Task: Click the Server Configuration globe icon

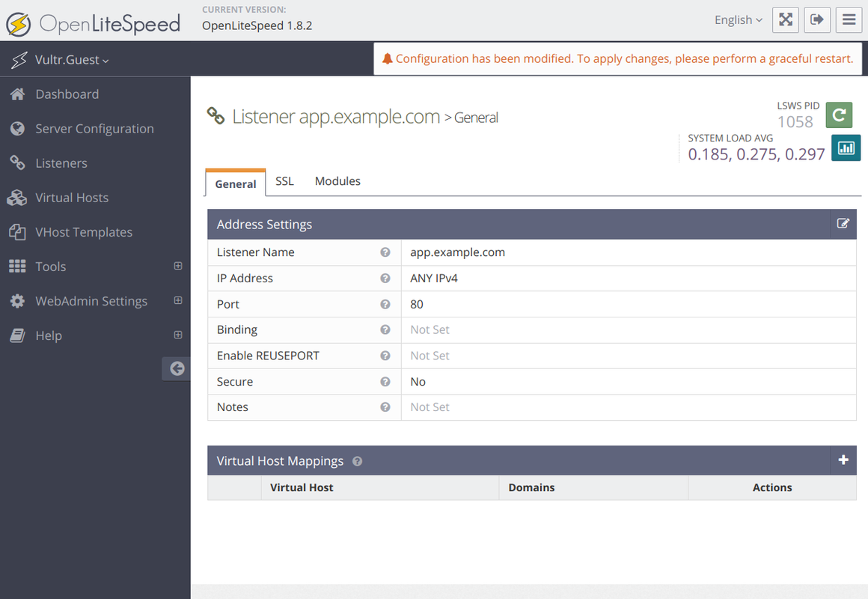Action: [17, 129]
